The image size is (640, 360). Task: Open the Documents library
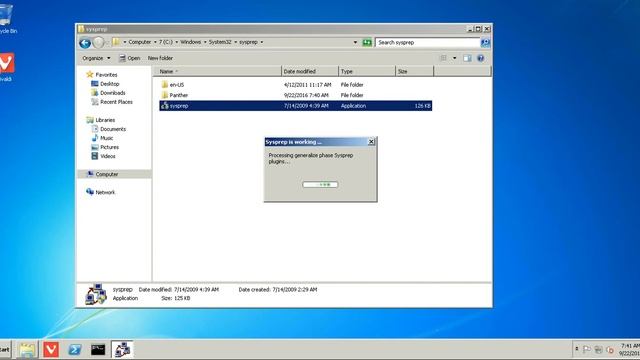(109, 129)
